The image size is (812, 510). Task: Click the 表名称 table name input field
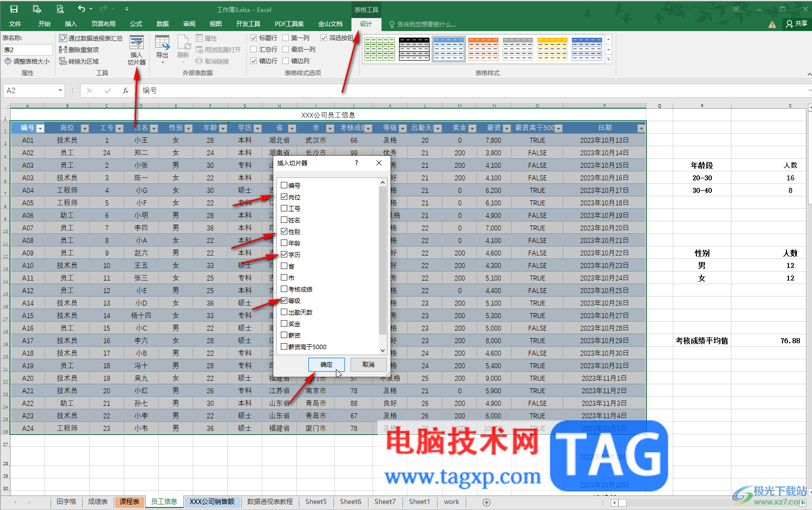(28, 50)
